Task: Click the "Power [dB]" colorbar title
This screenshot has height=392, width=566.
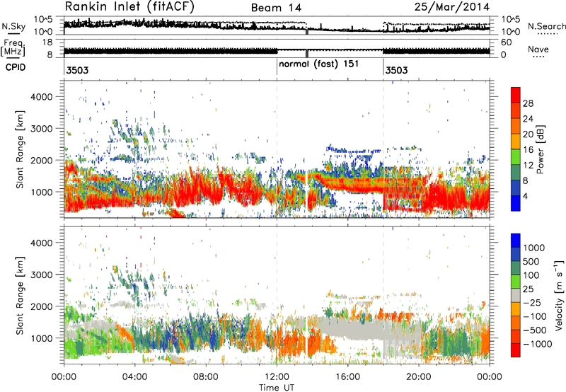Action: [540, 149]
